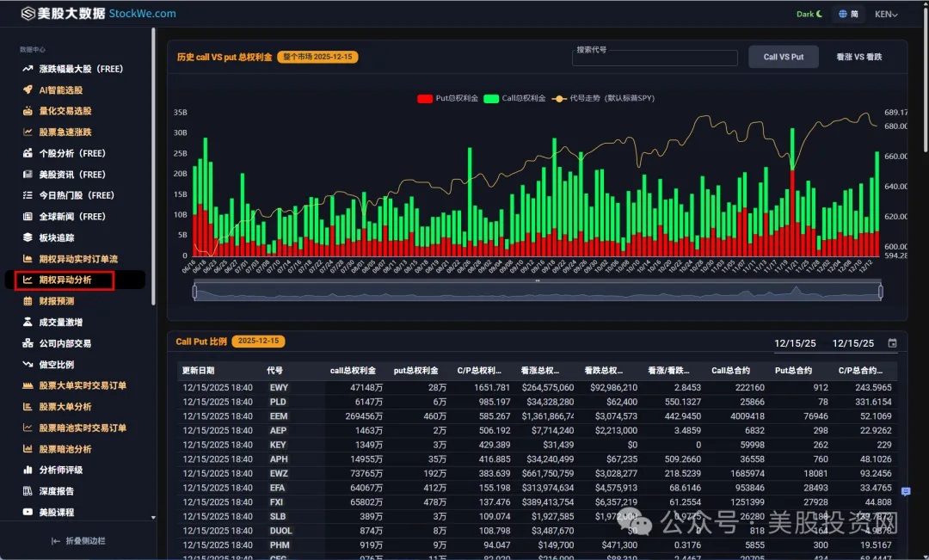
Task: Toggle the Dark mode switch
Action: (809, 14)
